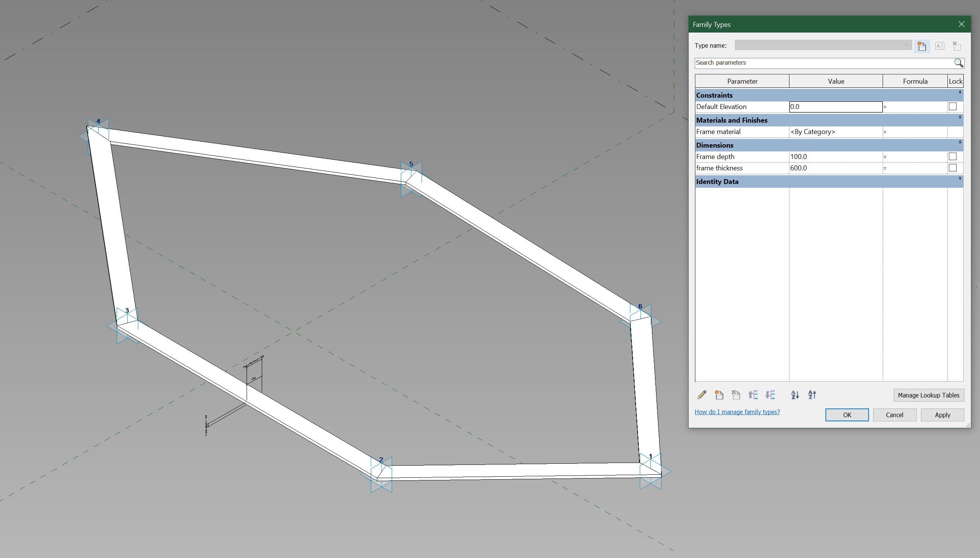Click the Delete Parameter icon at bottom

(x=736, y=395)
